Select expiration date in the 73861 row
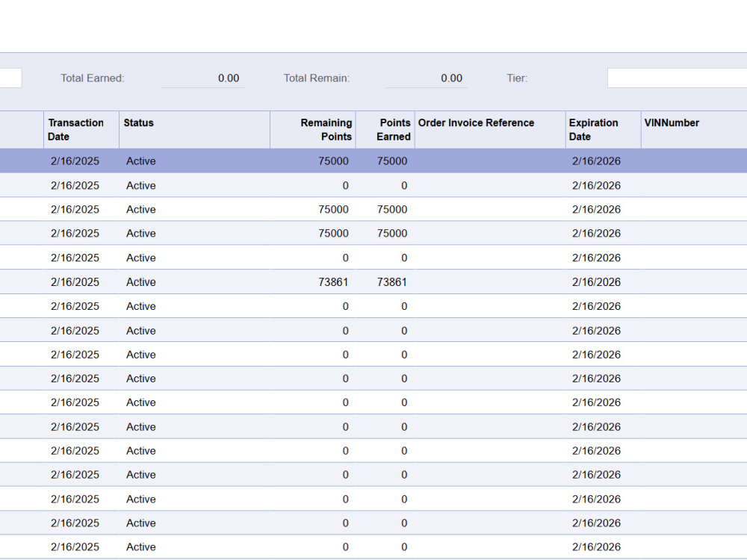747x560 pixels. (596, 282)
